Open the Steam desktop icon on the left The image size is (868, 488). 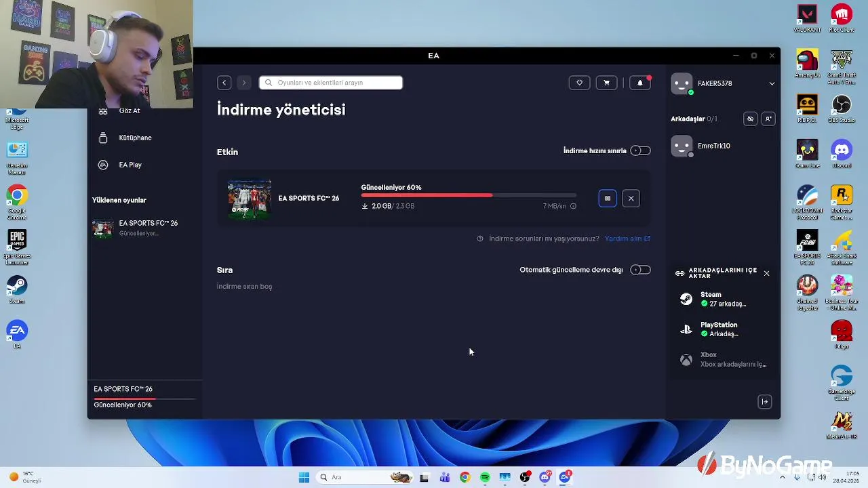coord(17,289)
